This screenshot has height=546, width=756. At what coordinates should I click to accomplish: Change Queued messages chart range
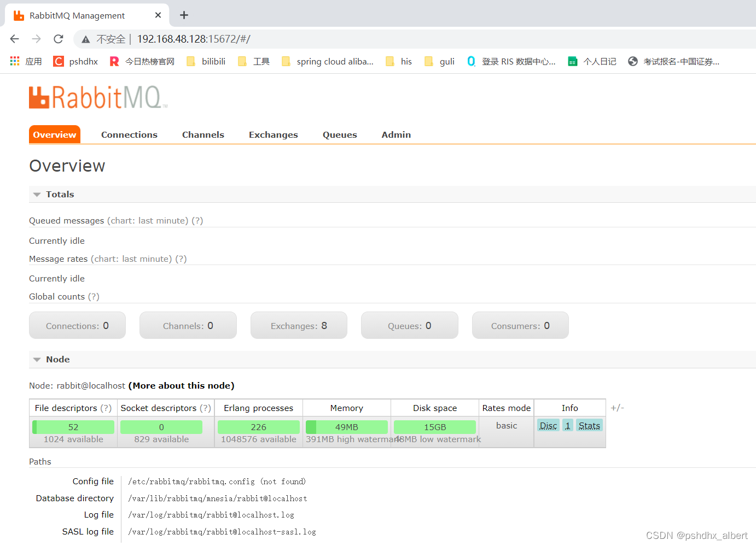148,221
